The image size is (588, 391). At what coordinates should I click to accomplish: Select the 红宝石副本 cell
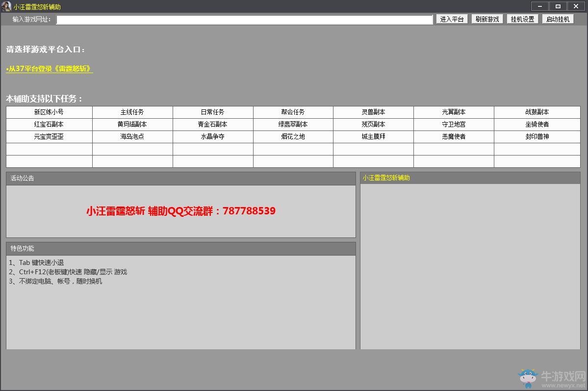[x=49, y=125]
